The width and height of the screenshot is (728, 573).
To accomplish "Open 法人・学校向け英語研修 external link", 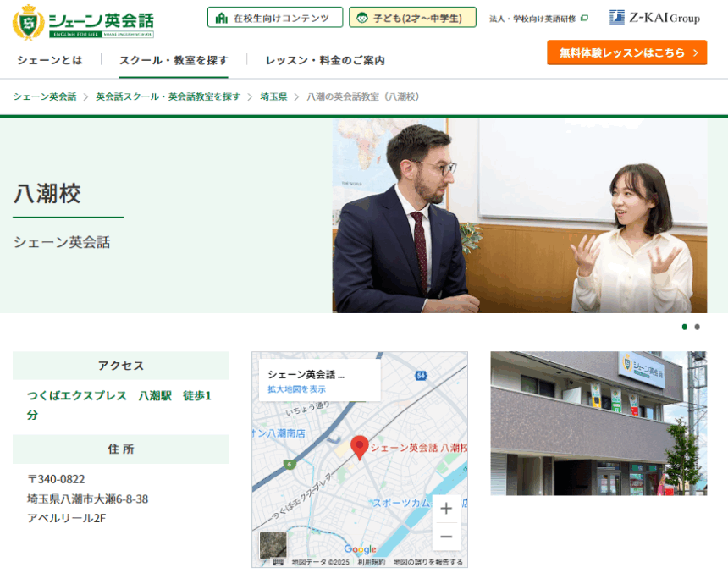I will point(538,19).
